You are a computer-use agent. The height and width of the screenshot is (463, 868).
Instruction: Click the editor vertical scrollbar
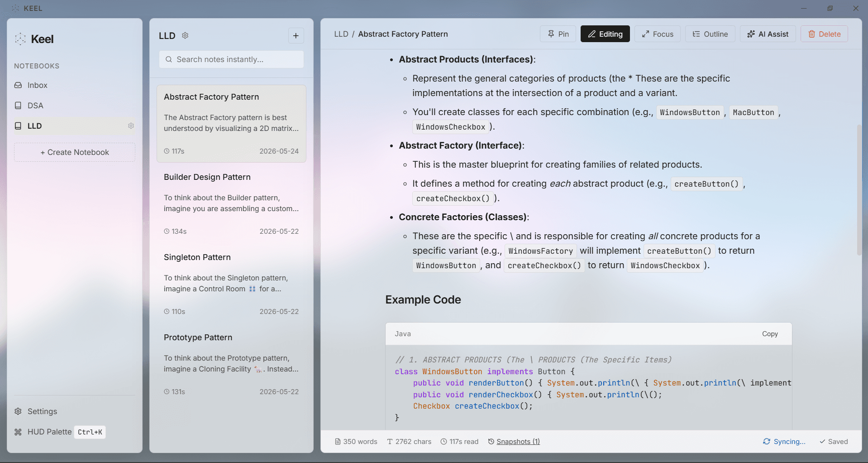[x=859, y=190]
